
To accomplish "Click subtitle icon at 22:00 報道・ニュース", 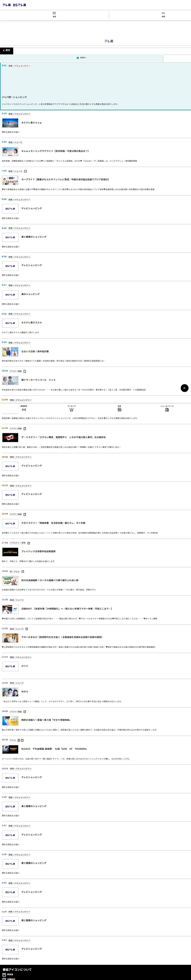I will coord(27,629).
